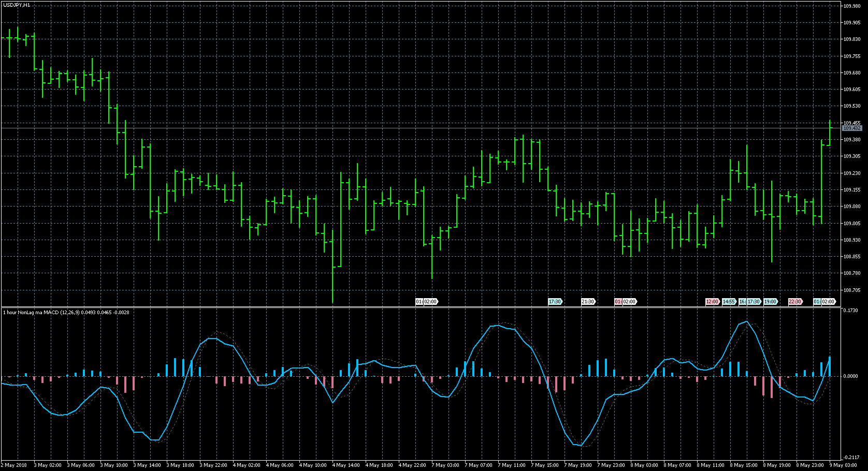Click the 109.080 price scale label
The width and height of the screenshot is (868, 471).
tap(852, 207)
